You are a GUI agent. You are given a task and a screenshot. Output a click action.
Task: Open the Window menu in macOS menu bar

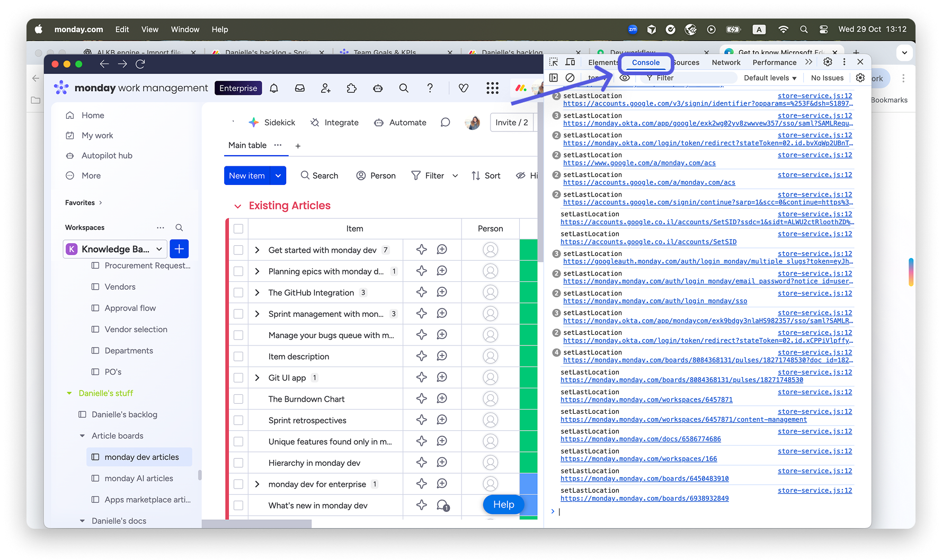[x=185, y=30]
